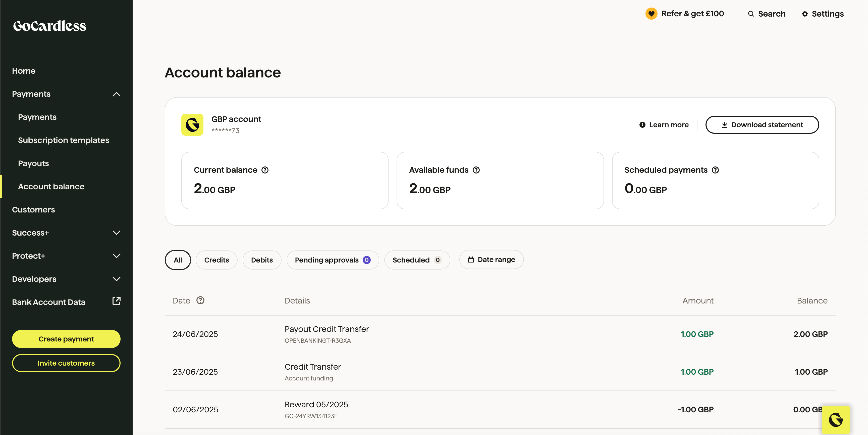This screenshot has width=868, height=435.
Task: Click the download arrow icon in Download statement
Action: pyautogui.click(x=724, y=125)
